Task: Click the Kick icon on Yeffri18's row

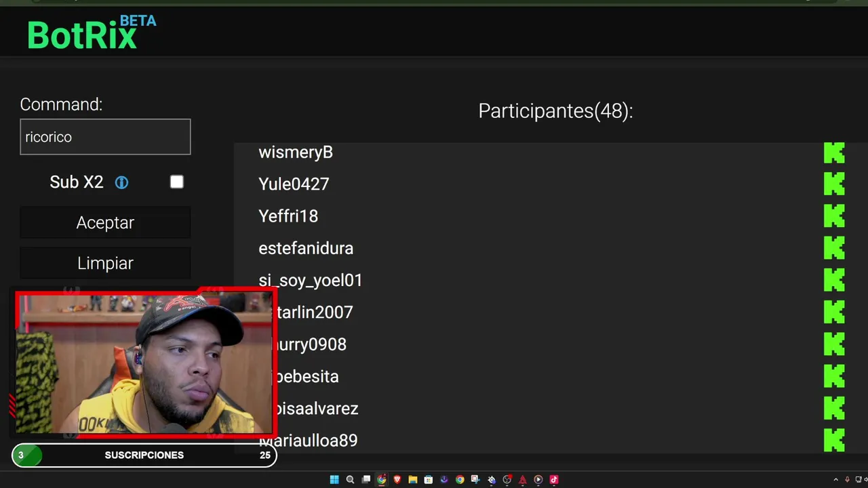Action: click(x=834, y=216)
